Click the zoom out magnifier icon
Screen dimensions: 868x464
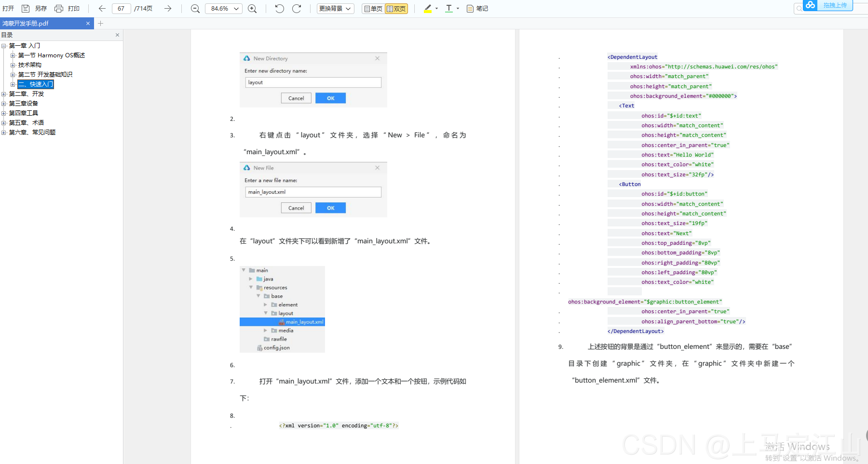(195, 9)
